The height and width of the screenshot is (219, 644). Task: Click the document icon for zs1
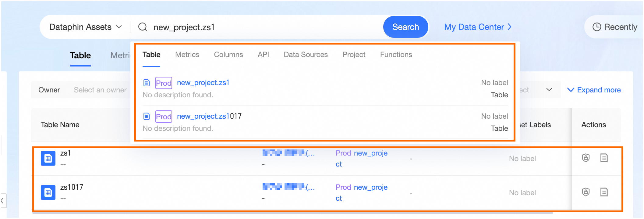click(604, 158)
